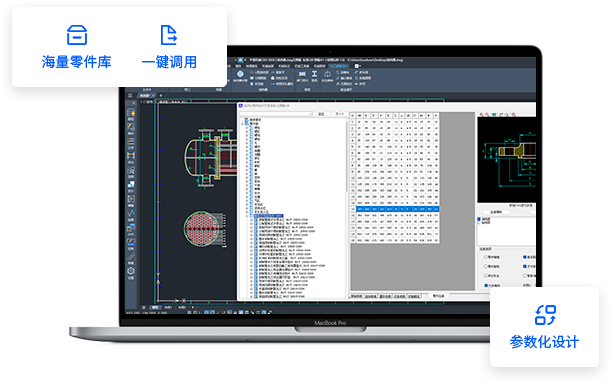Click the 一键调用 label
This screenshot has height=384, width=611.
point(169,62)
